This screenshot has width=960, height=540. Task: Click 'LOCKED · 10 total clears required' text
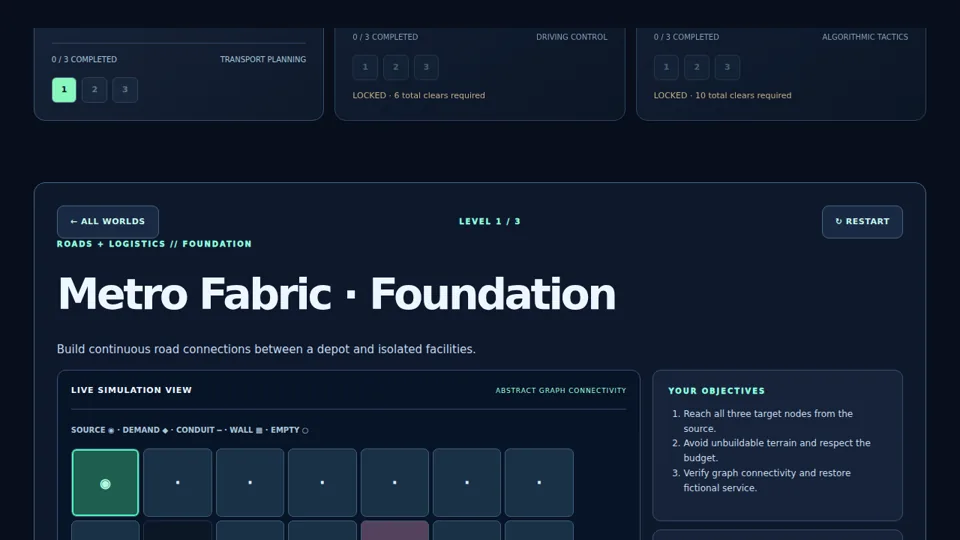(722, 96)
